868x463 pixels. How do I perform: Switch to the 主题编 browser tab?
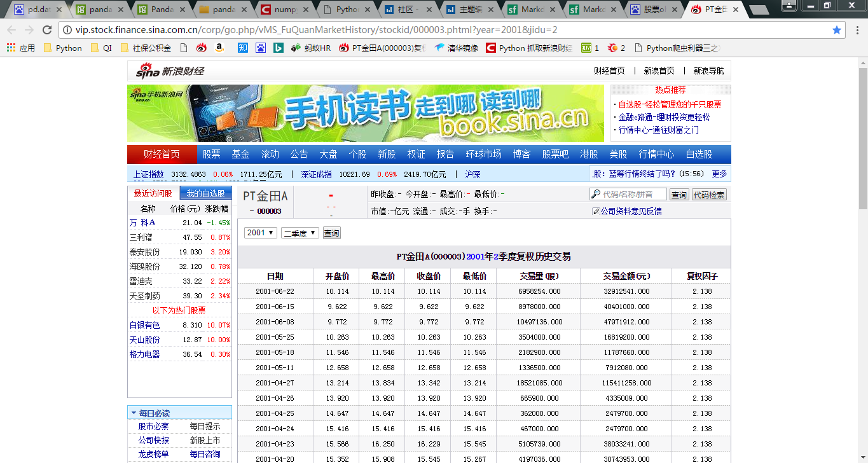(469, 10)
